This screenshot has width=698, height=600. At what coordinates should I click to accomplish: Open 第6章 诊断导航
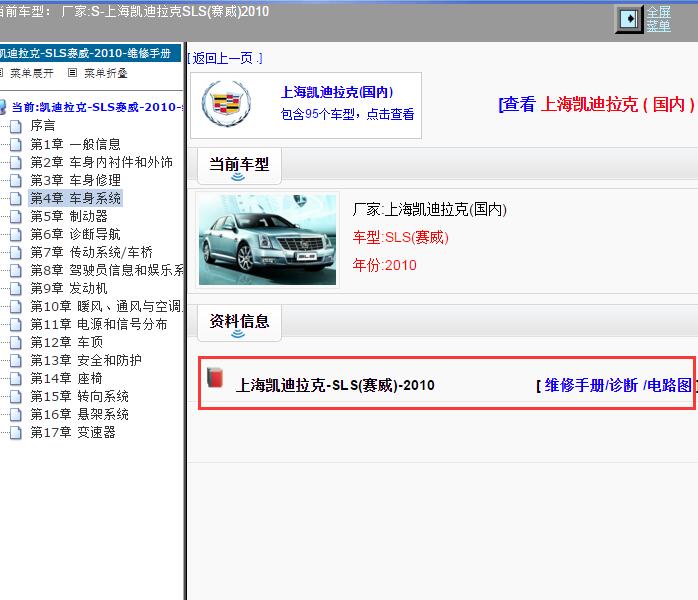76,234
